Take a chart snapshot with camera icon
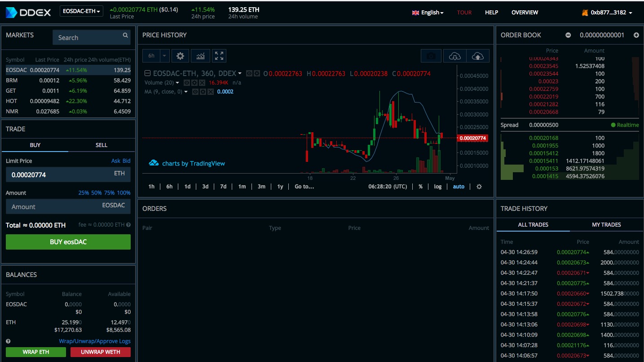This screenshot has width=644, height=362. click(432, 56)
